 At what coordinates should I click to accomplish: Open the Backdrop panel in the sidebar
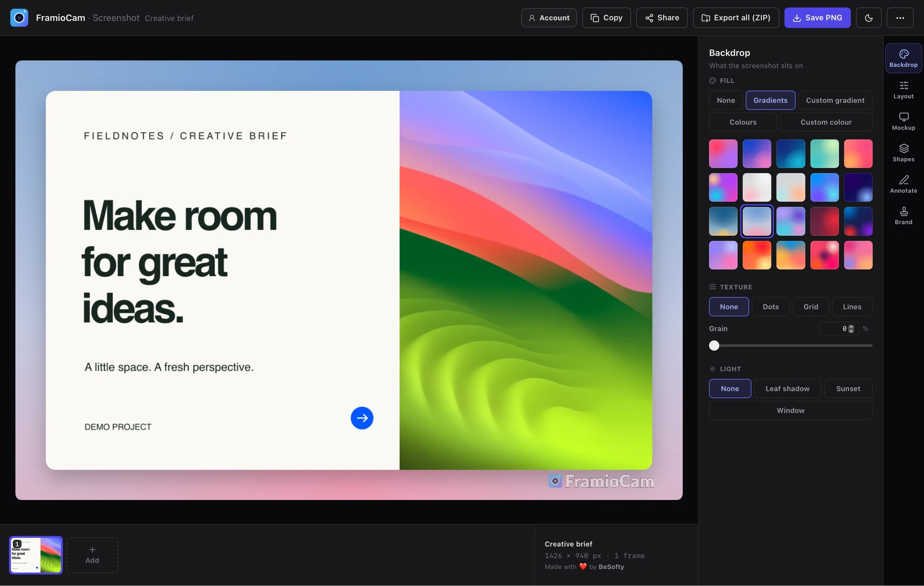(903, 58)
